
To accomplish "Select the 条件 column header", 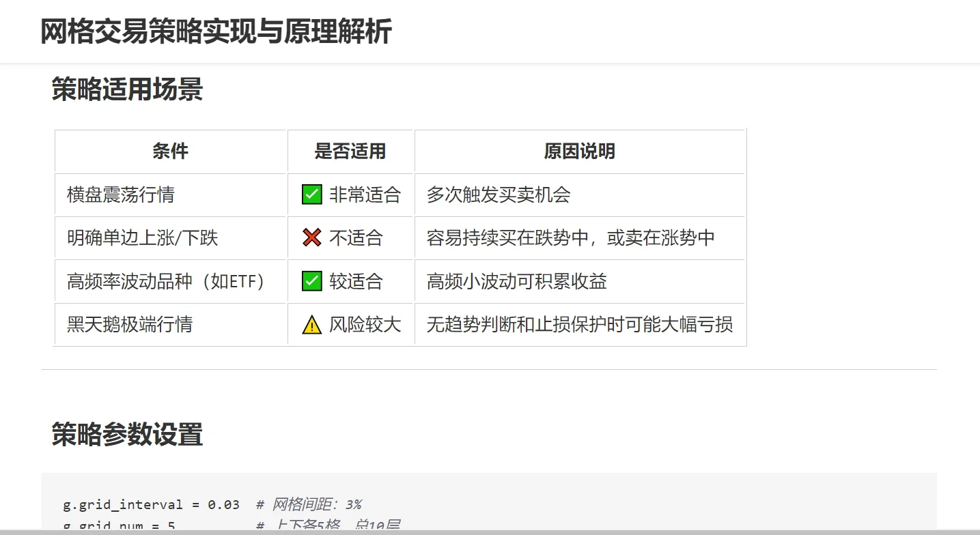I will [x=170, y=151].
